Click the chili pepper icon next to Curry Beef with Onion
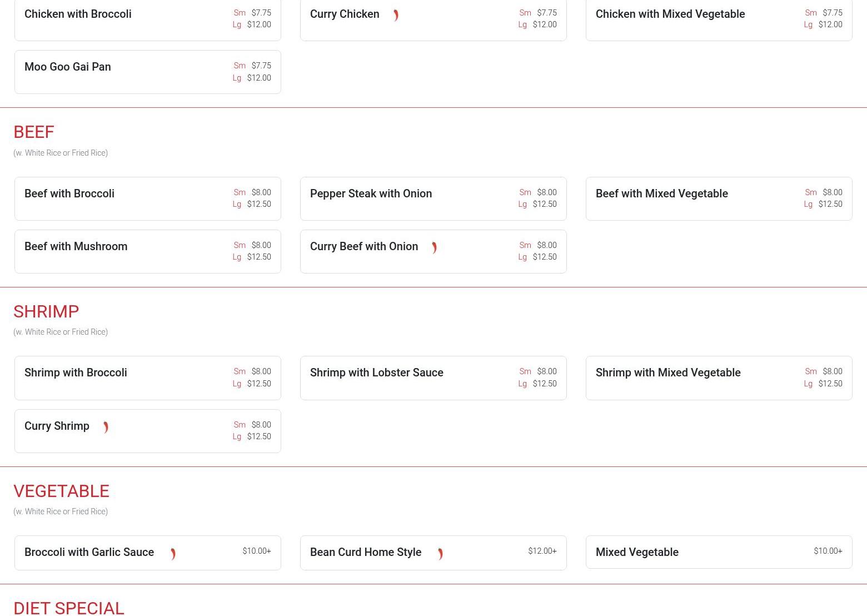Image resolution: width=867 pixels, height=616 pixels. coord(434,248)
